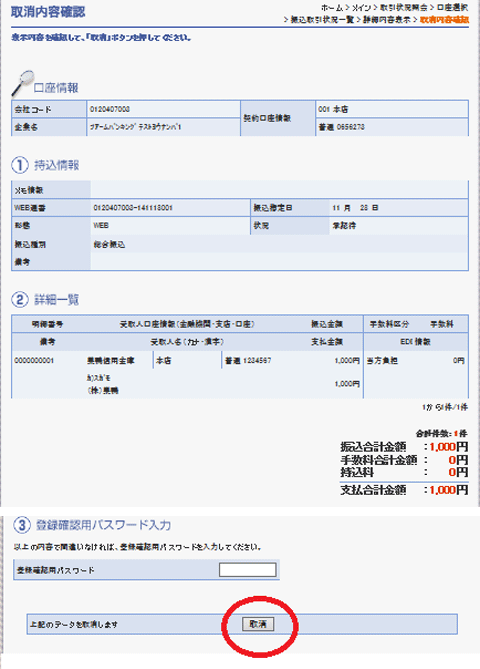Viewport: 480px width, 669px height.
Task: Click the circled number 2 icon
Action: click(x=20, y=299)
